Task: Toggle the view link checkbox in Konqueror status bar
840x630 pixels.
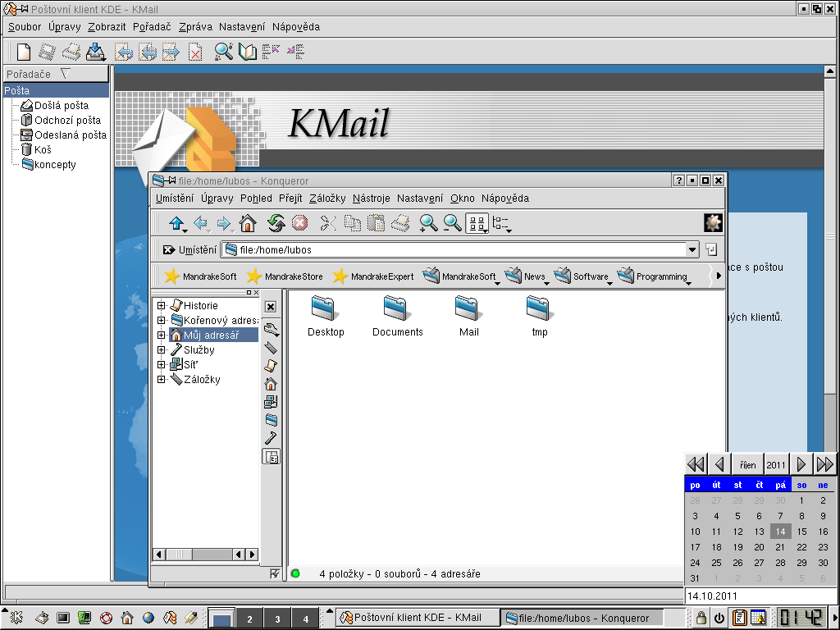Action: (x=275, y=573)
